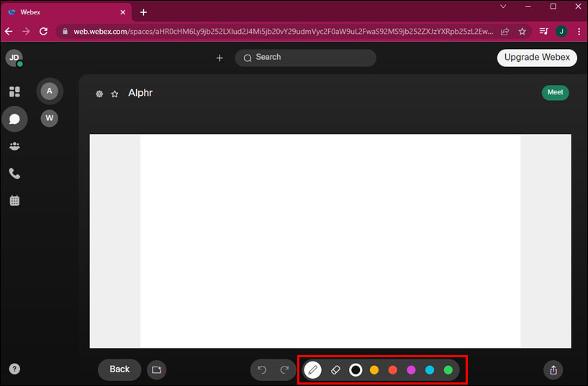Open the apps grid sidebar icon
The width and height of the screenshot is (588, 386).
[x=14, y=91]
